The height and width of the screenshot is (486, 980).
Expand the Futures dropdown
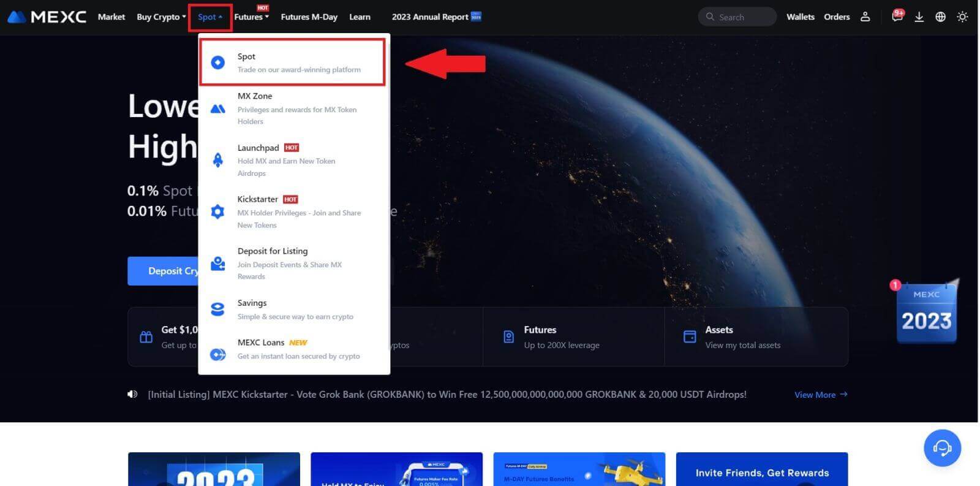251,17
